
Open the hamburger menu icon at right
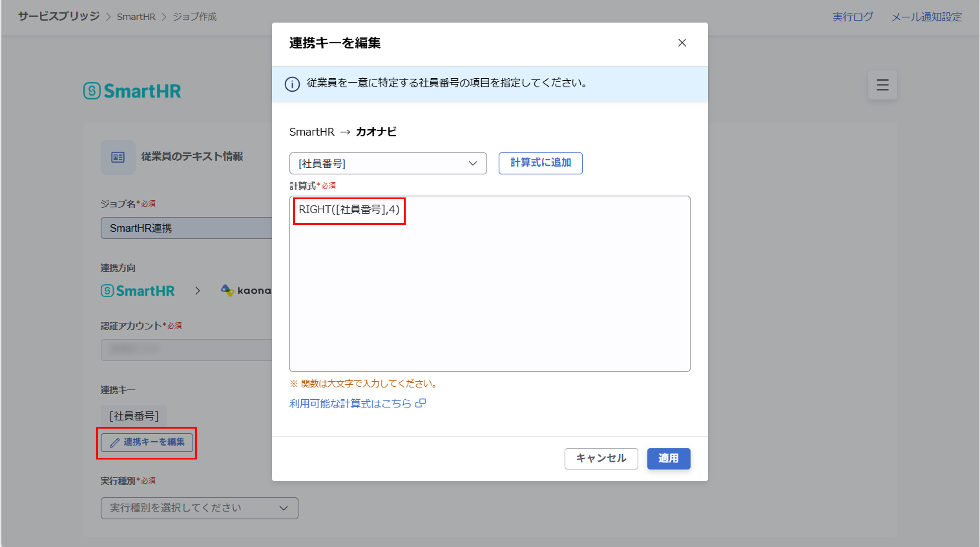point(882,85)
